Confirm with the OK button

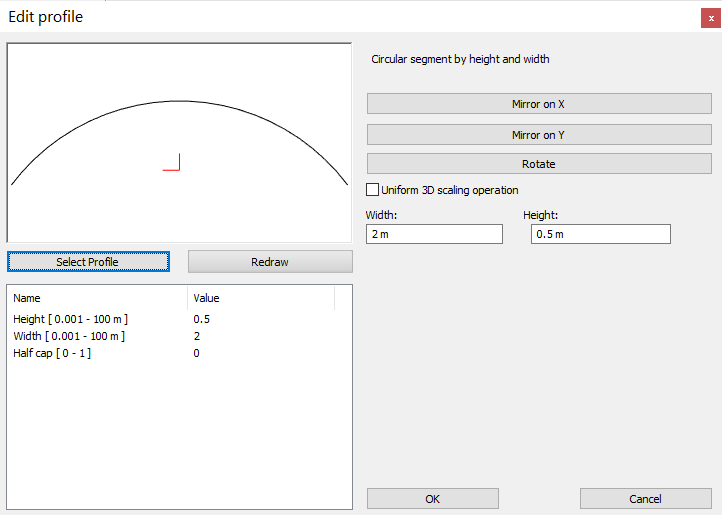tap(432, 499)
